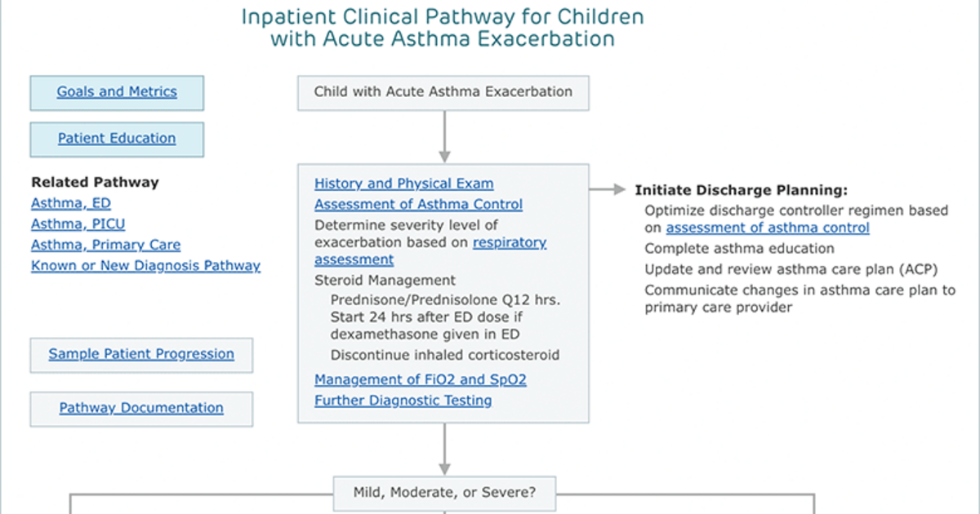Follow the respiratory assessment link
This screenshot has width=980, height=514.
click(430, 251)
